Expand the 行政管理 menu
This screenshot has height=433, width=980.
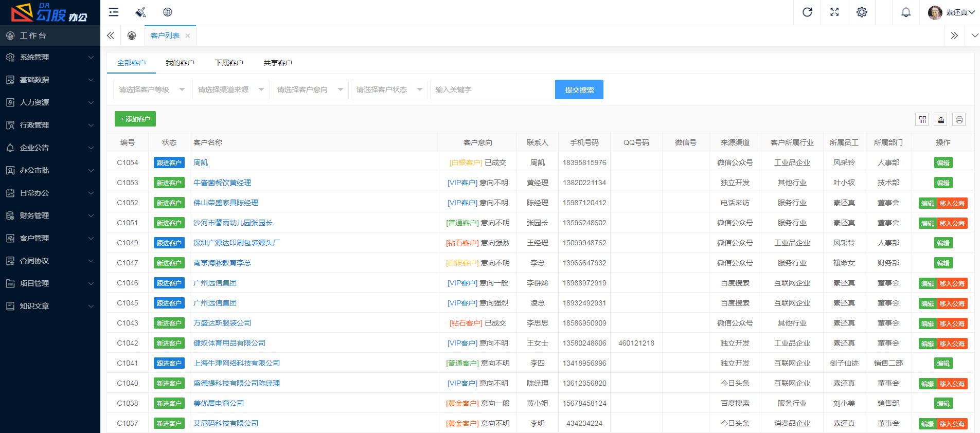point(50,125)
